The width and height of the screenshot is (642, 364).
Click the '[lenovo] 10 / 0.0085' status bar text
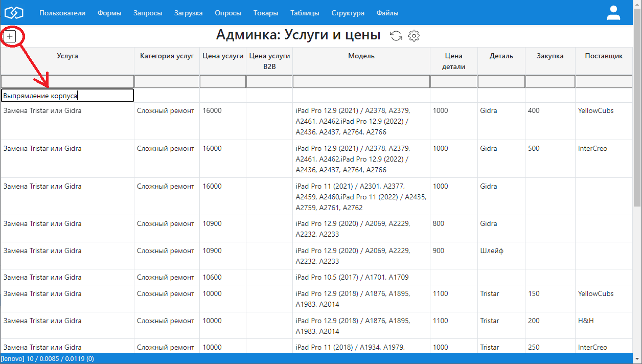[x=48, y=359]
